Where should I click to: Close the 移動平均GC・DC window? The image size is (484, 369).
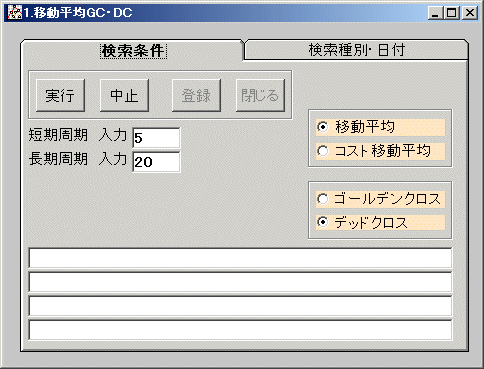[x=470, y=13]
